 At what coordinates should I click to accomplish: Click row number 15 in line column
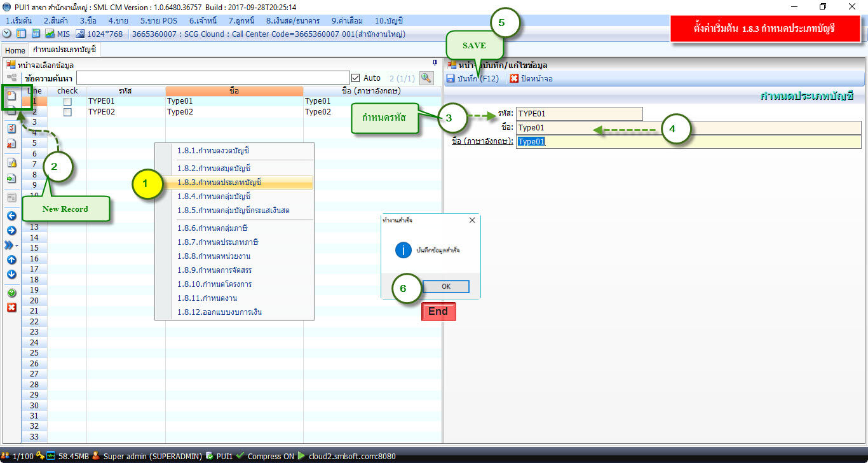(34, 248)
